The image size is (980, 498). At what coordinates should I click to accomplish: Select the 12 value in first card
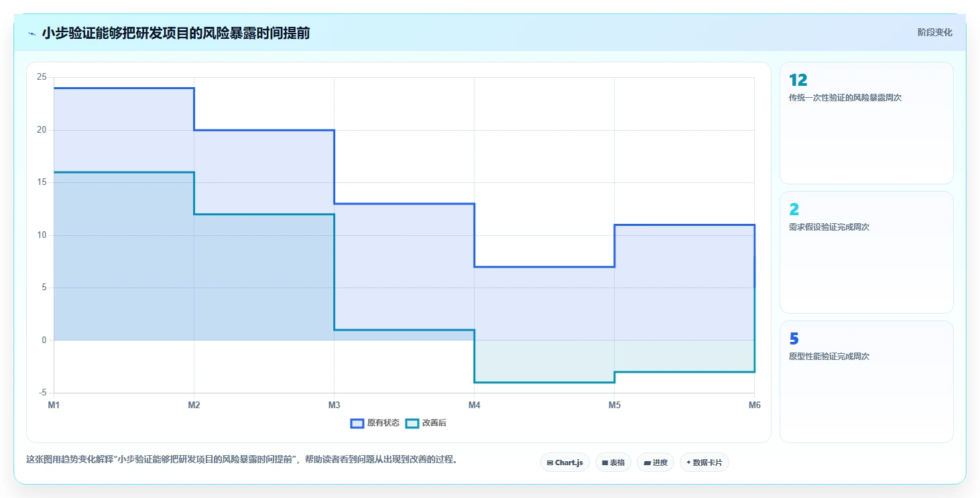(798, 80)
